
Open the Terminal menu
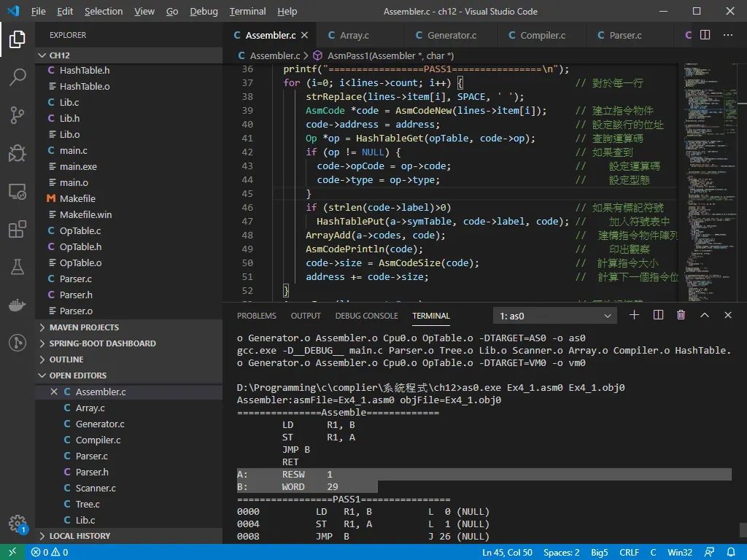247,11
